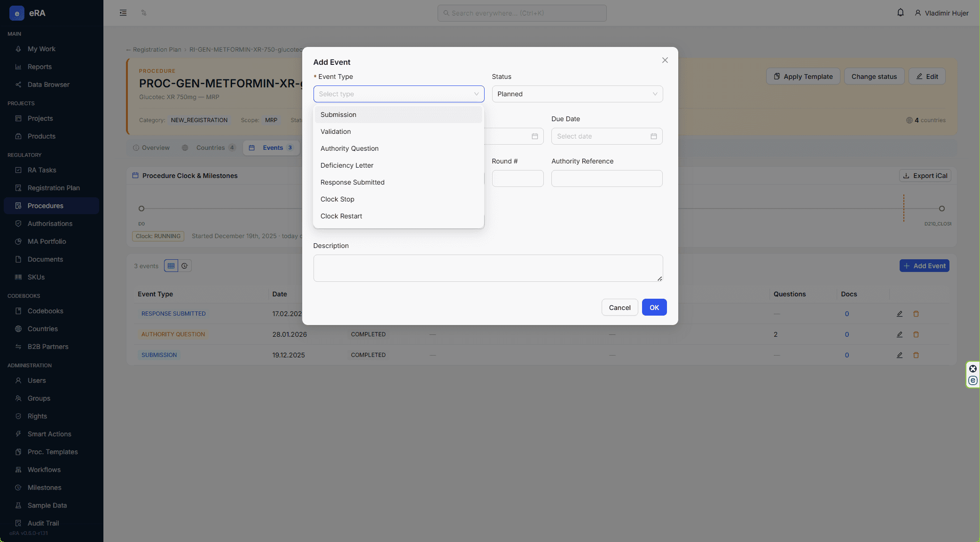980x542 pixels.
Task: Open Documents in sidebar
Action: tap(51, 259)
